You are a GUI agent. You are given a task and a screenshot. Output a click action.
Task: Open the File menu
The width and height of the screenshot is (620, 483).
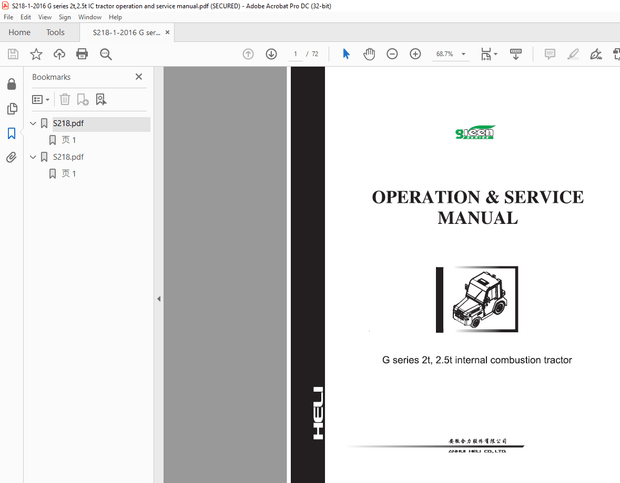pyautogui.click(x=8, y=17)
